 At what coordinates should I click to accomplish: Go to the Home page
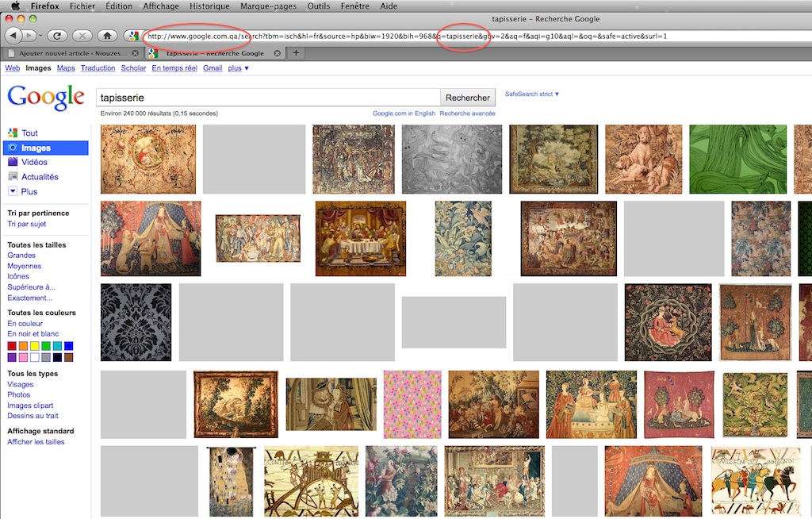[x=107, y=36]
